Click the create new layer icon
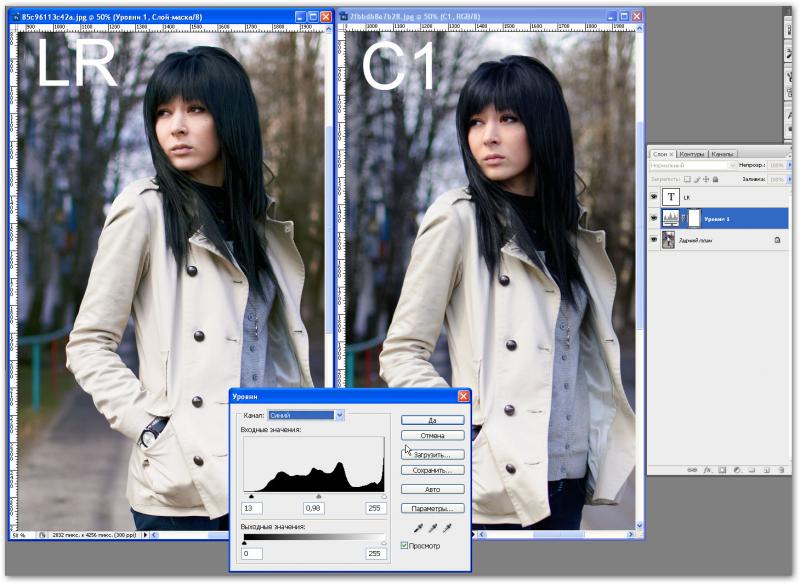 point(766,470)
